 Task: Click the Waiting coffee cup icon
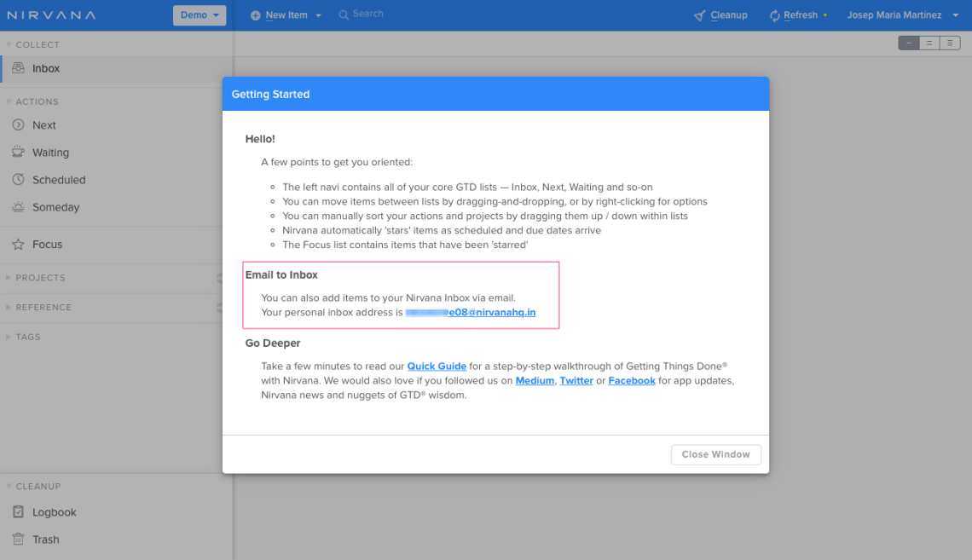tap(19, 152)
